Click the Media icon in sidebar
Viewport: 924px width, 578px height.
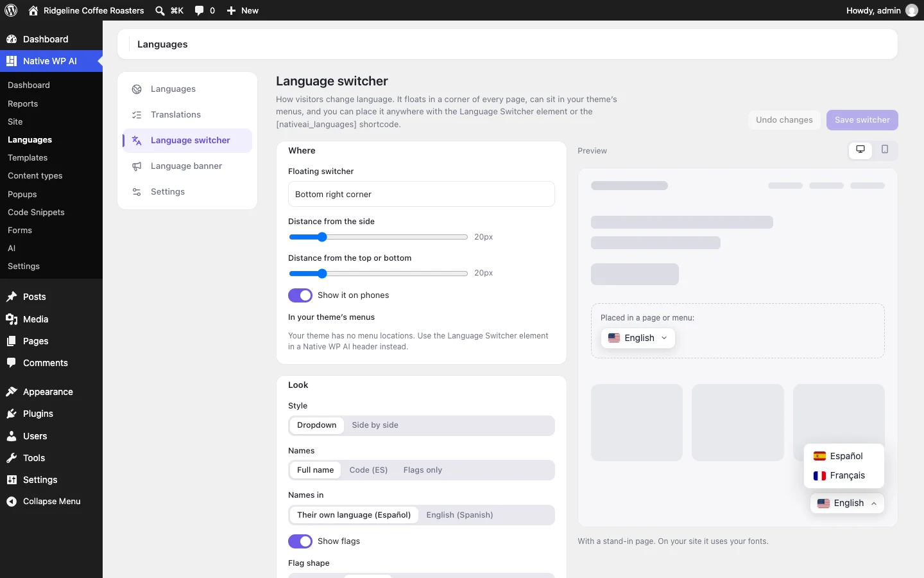(x=12, y=319)
